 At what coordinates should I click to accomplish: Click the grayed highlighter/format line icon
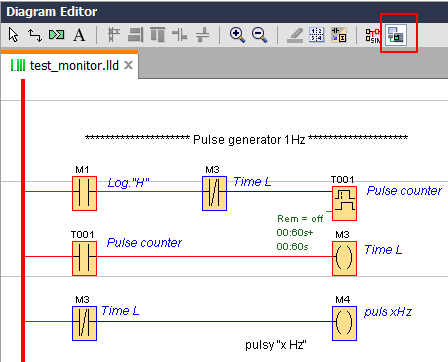(295, 35)
